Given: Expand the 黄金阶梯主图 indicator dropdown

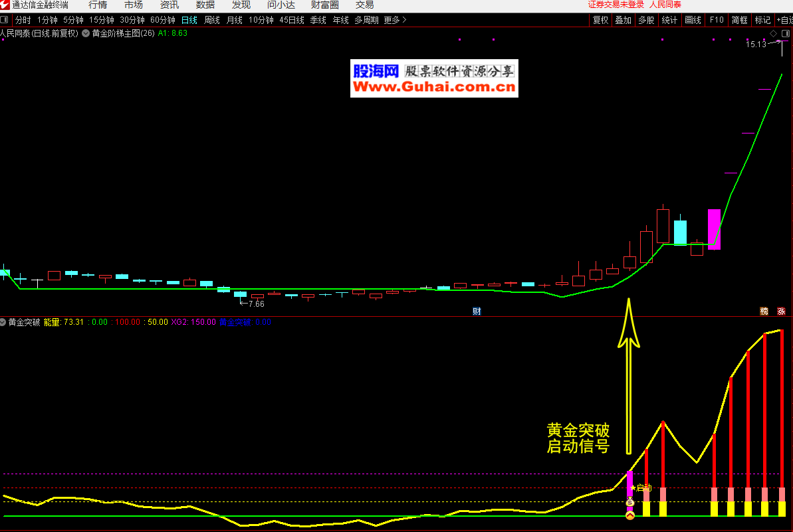Looking at the screenshot, I should point(86,33).
